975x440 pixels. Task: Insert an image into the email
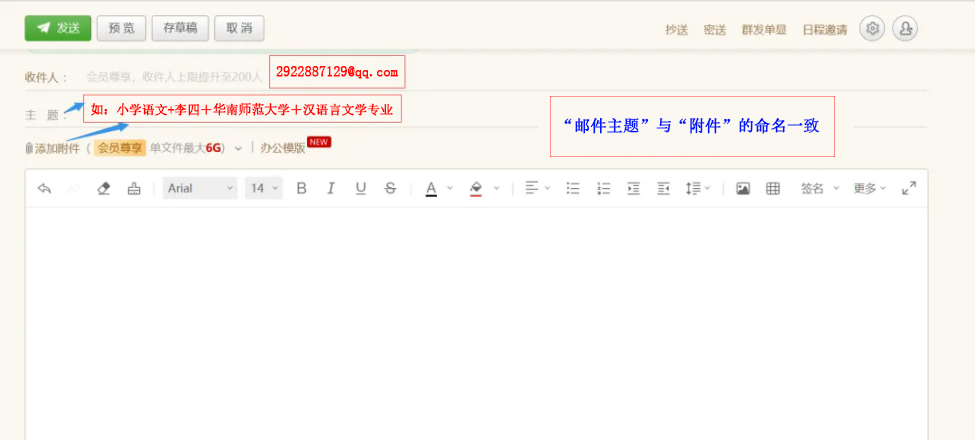tap(742, 188)
